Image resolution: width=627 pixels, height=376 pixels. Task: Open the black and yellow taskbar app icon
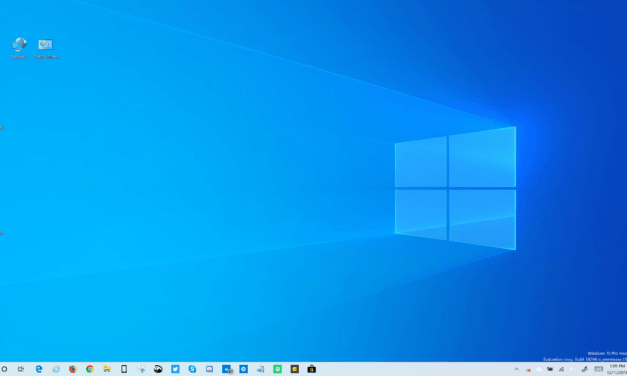coord(295,369)
